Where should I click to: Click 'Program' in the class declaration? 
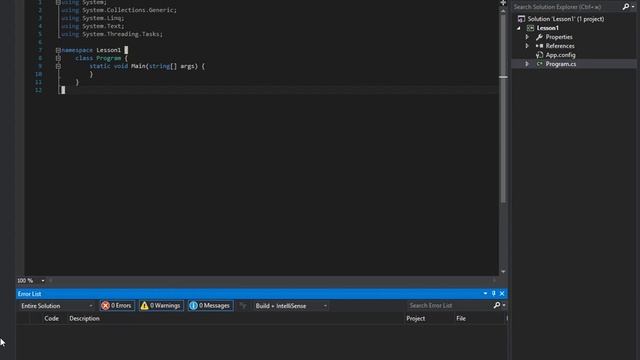[109, 58]
